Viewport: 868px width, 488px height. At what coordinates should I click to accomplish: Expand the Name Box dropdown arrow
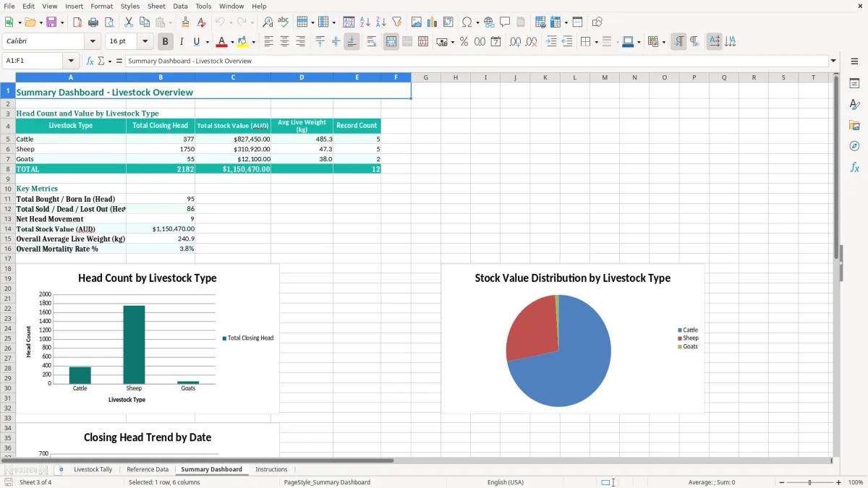[x=71, y=61]
